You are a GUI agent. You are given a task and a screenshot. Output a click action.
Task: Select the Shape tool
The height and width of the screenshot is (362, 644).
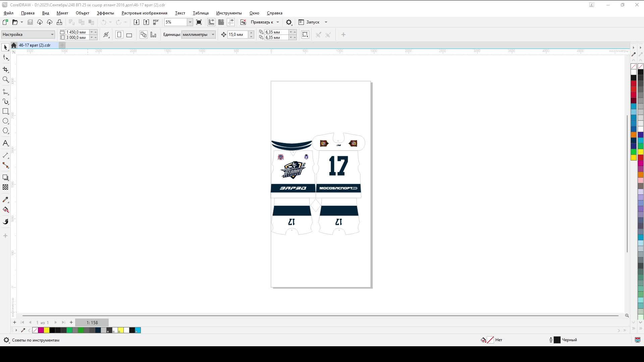[x=5, y=57]
